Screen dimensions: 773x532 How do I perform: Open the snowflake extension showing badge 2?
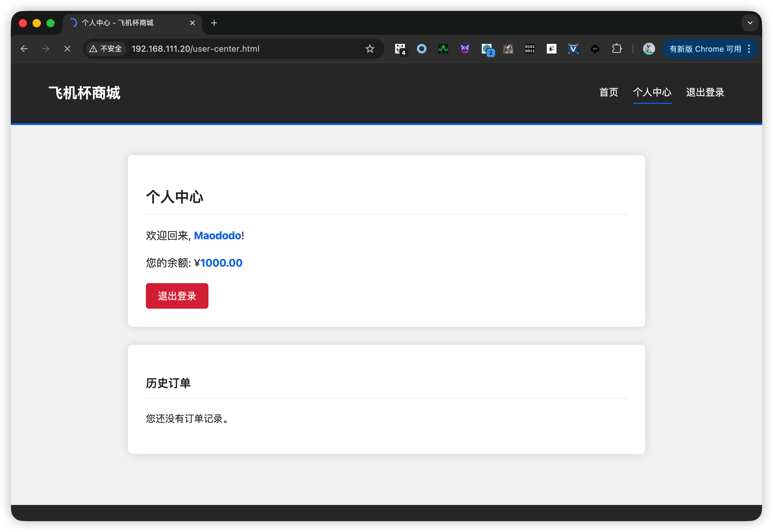[487, 49]
